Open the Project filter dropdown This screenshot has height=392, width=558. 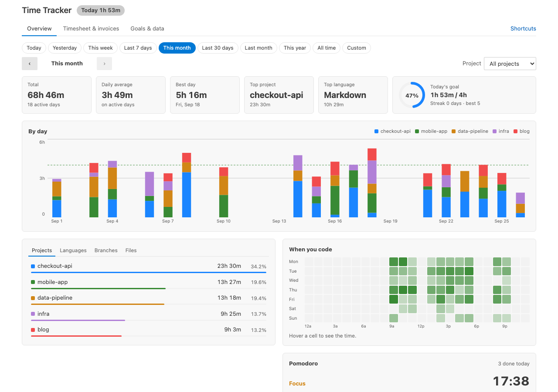[510, 64]
